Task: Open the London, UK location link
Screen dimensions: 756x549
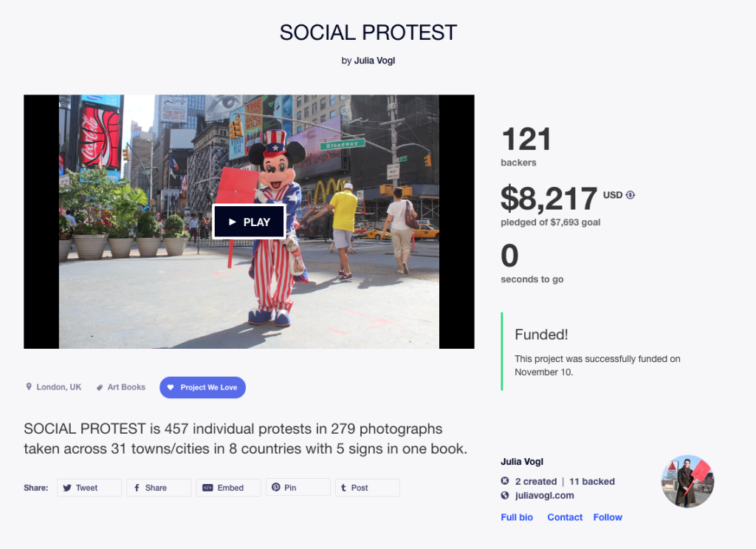Action: tap(59, 387)
